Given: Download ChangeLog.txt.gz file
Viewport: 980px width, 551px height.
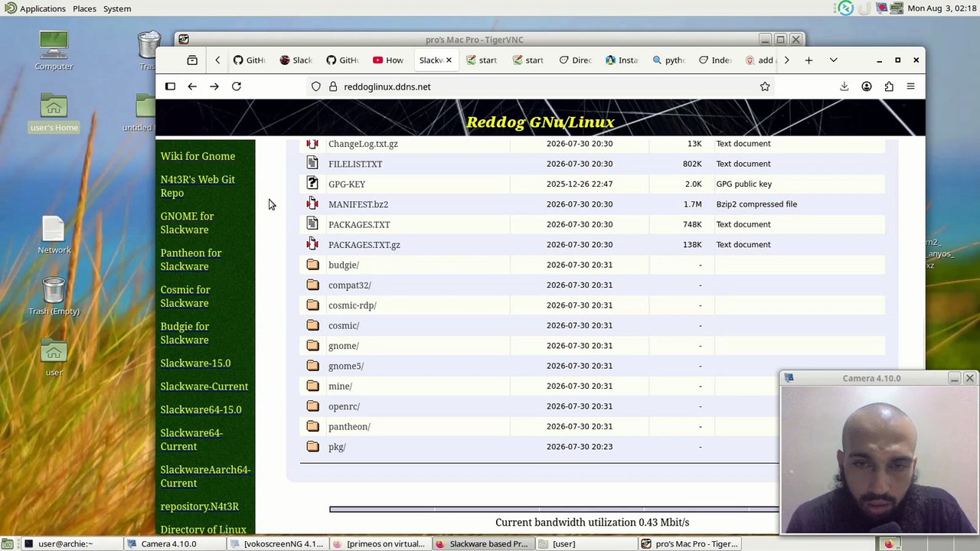Looking at the screenshot, I should click(363, 144).
